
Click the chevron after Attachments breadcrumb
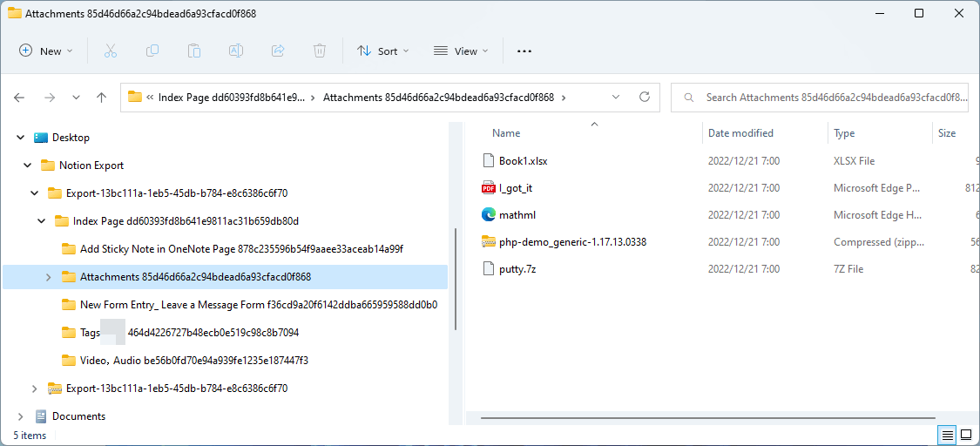pos(564,98)
